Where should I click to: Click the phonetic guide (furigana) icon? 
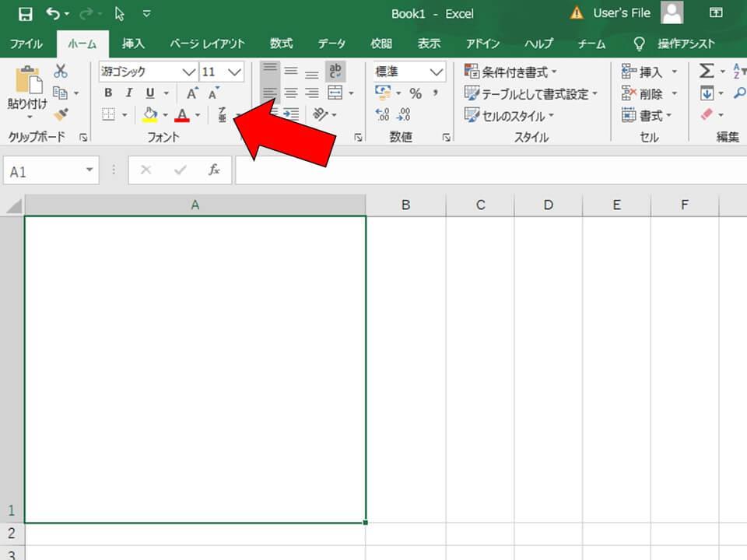(223, 115)
